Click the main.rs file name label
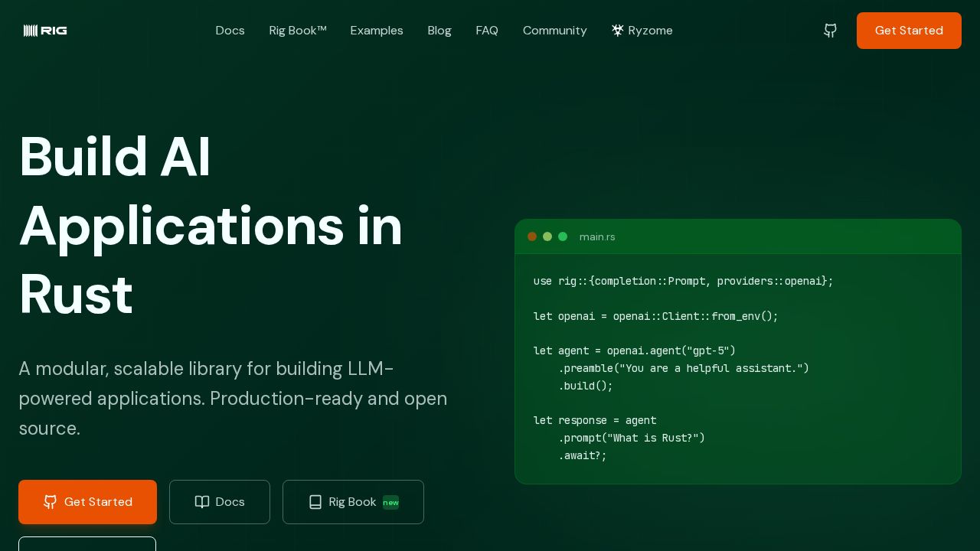 coord(597,237)
